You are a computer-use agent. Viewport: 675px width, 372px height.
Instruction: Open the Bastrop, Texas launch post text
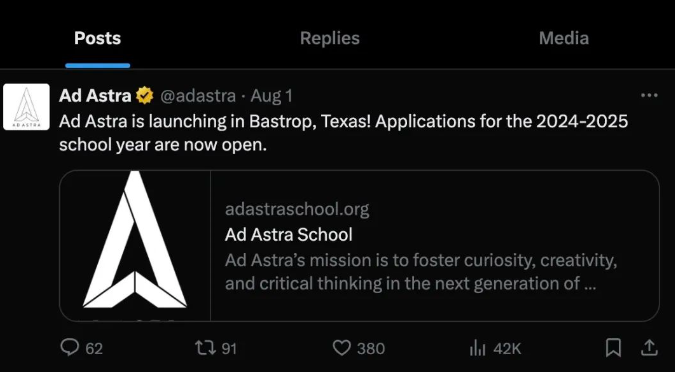[343, 133]
